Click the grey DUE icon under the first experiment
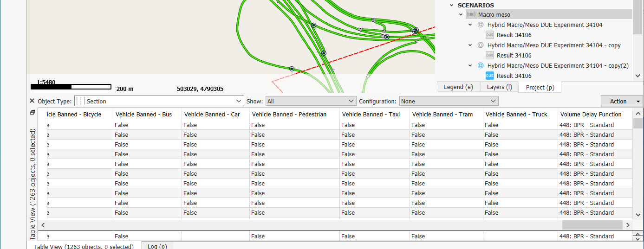This screenshot has height=249, width=644. click(x=490, y=35)
